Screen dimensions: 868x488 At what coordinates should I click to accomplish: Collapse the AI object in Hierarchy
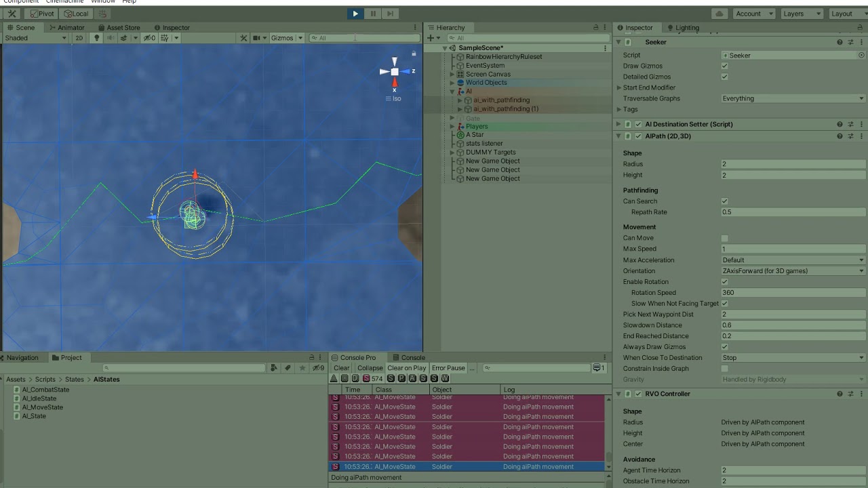[x=452, y=91]
